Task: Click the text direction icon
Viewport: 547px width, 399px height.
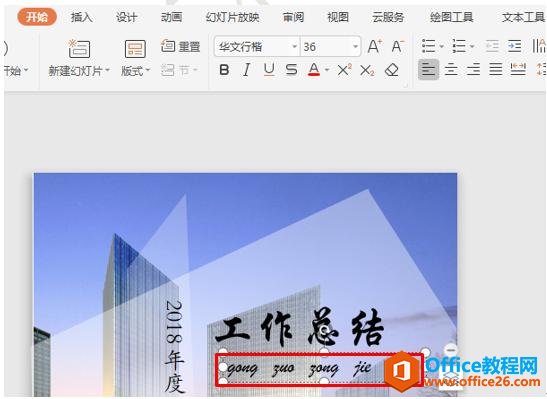Action: click(x=539, y=46)
